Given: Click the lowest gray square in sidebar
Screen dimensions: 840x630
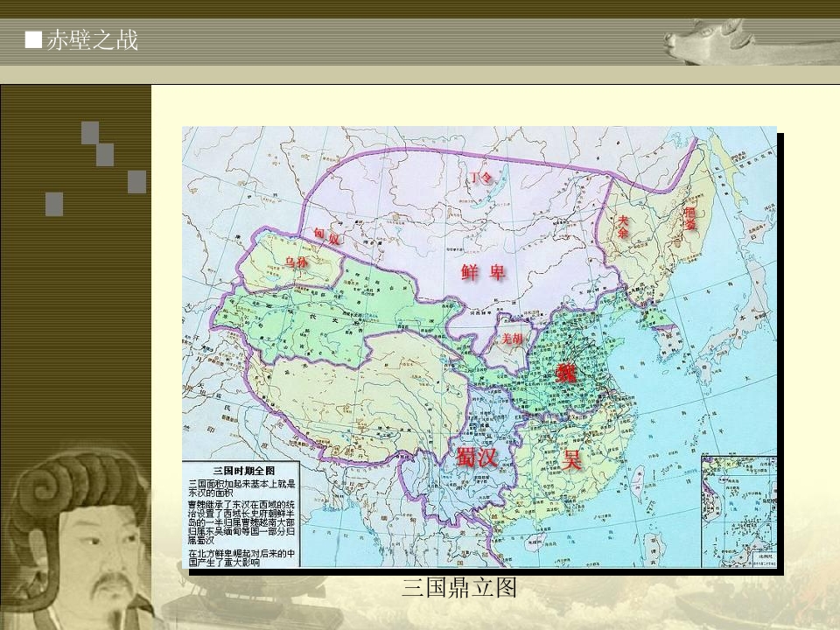Looking at the screenshot, I should click(54, 204).
